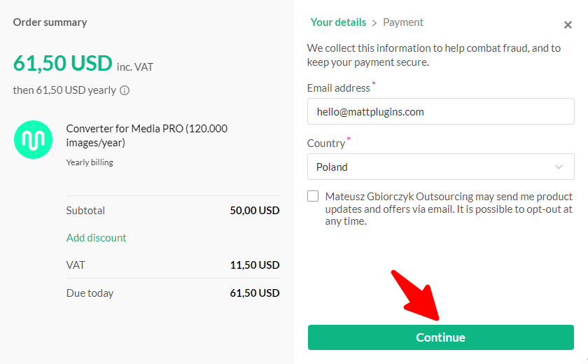Click the Mateusz Gbiorczyk Outsourcing consent text
The height and width of the screenshot is (364, 588).
pyautogui.click(x=449, y=209)
